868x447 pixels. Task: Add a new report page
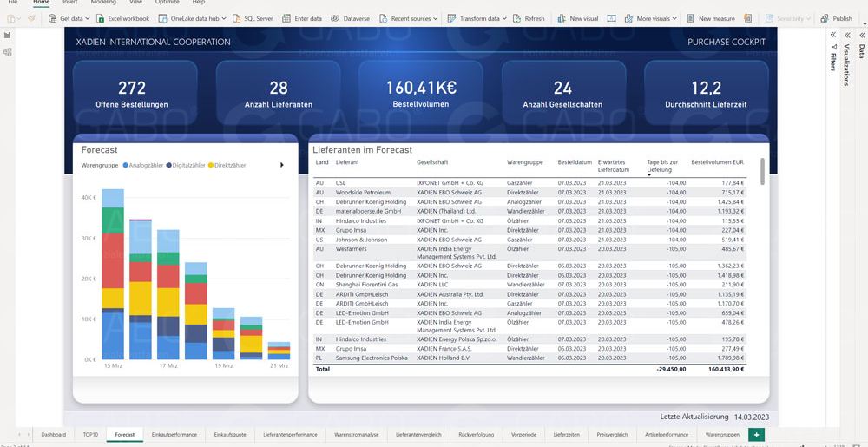(756, 435)
